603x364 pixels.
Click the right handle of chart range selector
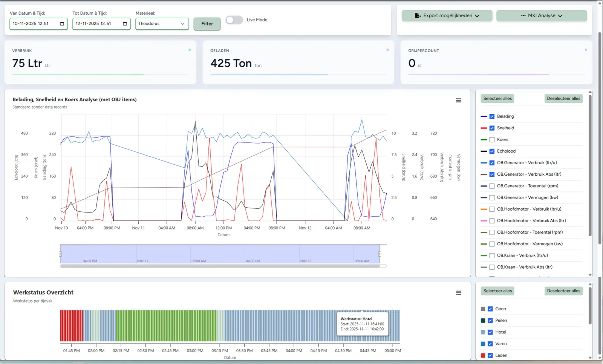click(x=380, y=254)
